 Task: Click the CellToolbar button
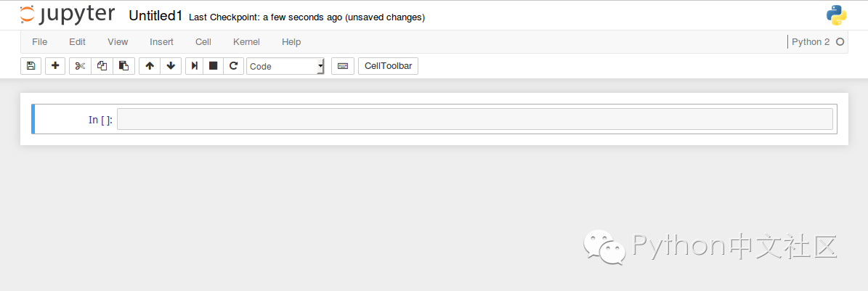pos(388,66)
